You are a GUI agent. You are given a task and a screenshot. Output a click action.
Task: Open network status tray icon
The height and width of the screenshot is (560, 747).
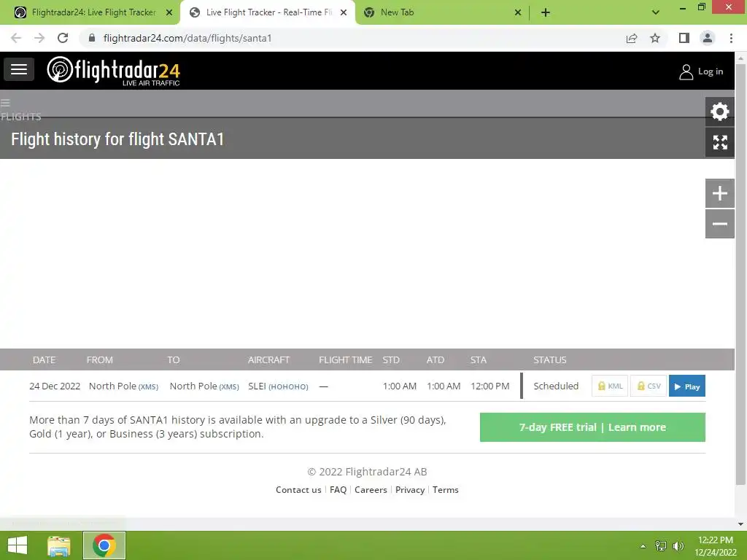point(661,546)
